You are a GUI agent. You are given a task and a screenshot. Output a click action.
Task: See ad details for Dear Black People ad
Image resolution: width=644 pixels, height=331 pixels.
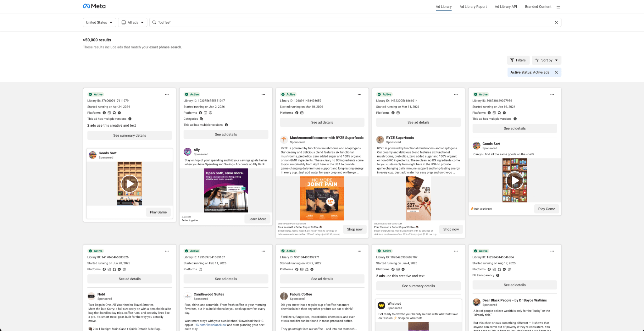[x=514, y=285]
